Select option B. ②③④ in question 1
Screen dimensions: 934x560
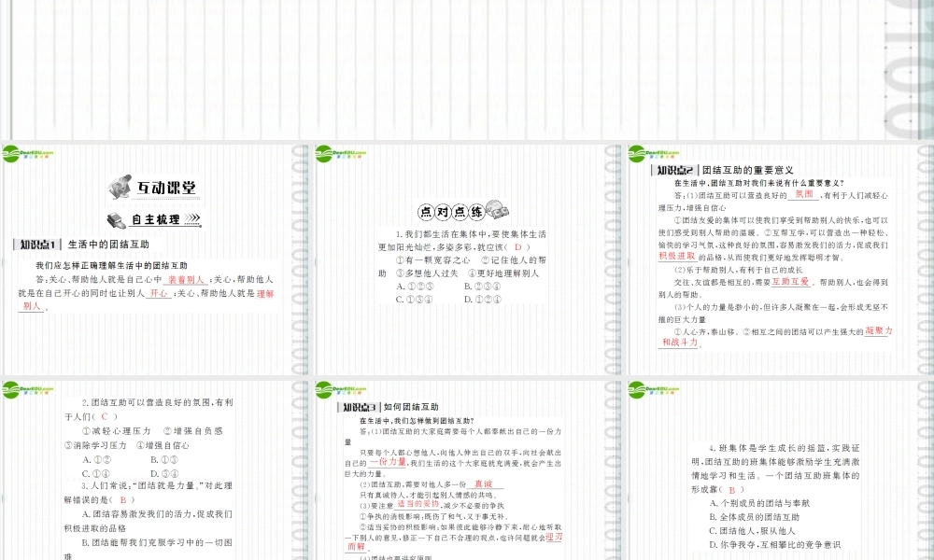[483, 287]
